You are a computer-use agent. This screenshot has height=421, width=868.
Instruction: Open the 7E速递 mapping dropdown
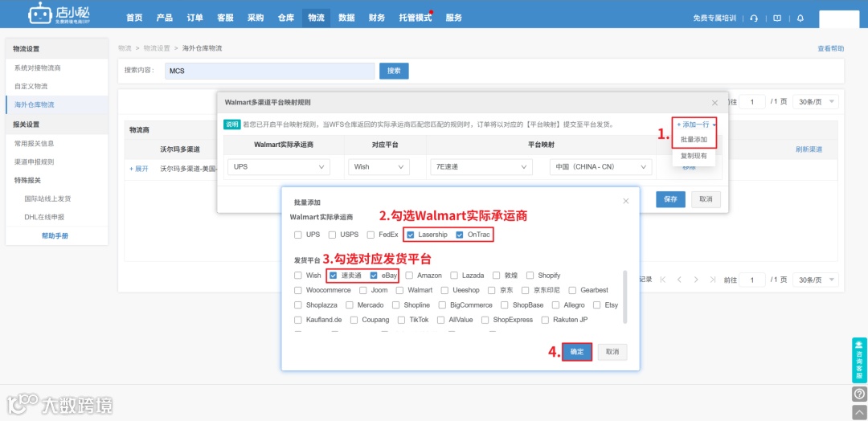[x=481, y=166]
